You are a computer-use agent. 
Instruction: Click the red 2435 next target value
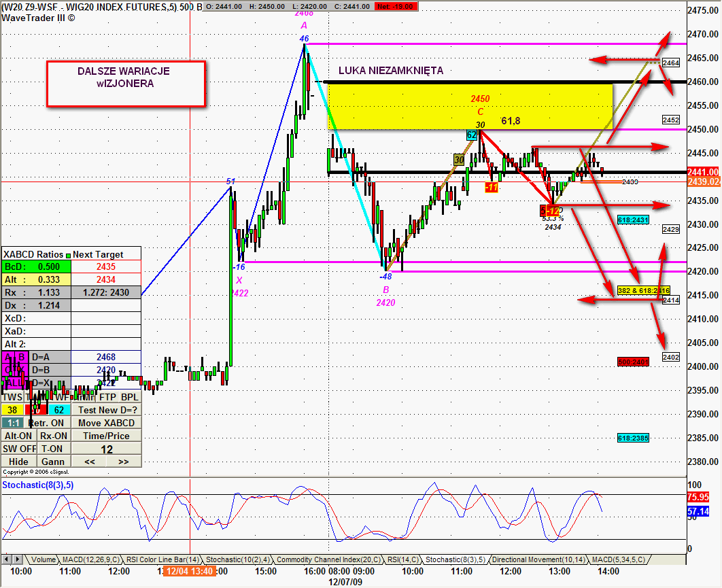click(106, 266)
